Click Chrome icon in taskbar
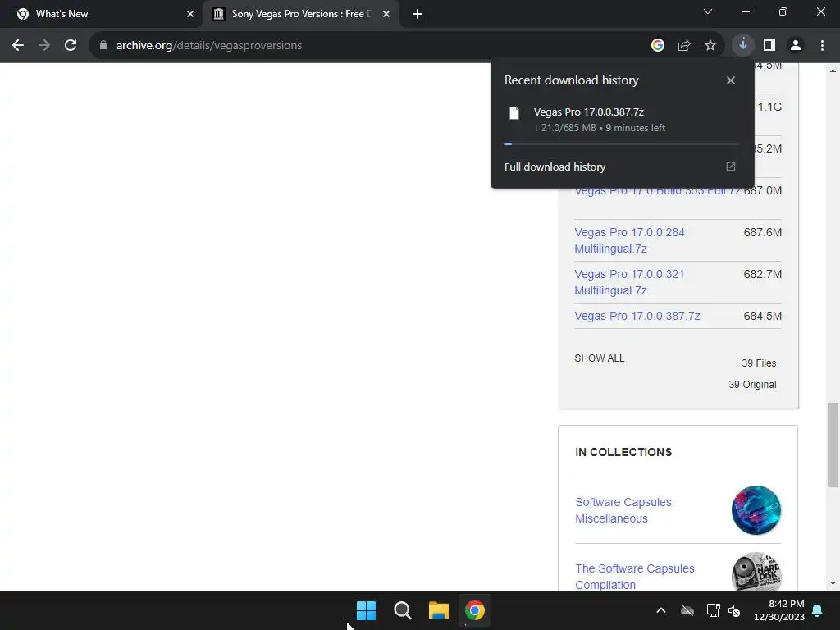Screen dimensions: 840x630 tap(475, 610)
